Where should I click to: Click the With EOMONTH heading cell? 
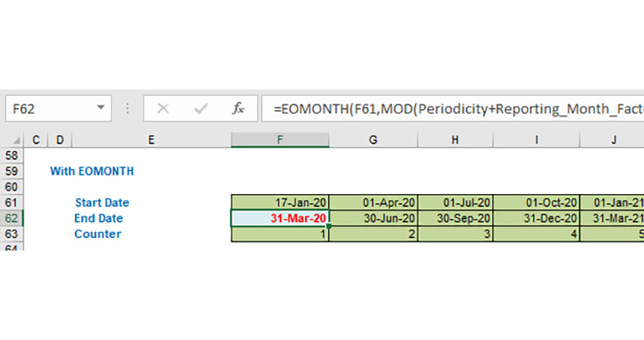[92, 171]
